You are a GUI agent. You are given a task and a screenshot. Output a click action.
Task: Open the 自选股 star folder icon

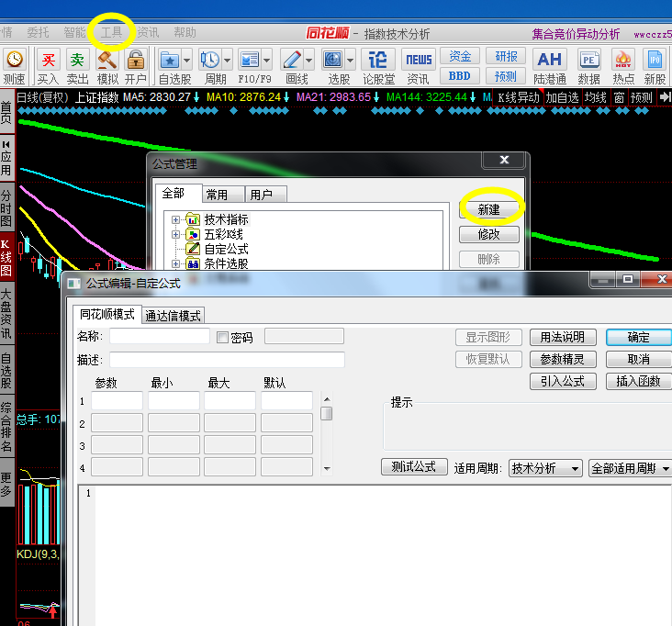click(x=170, y=60)
